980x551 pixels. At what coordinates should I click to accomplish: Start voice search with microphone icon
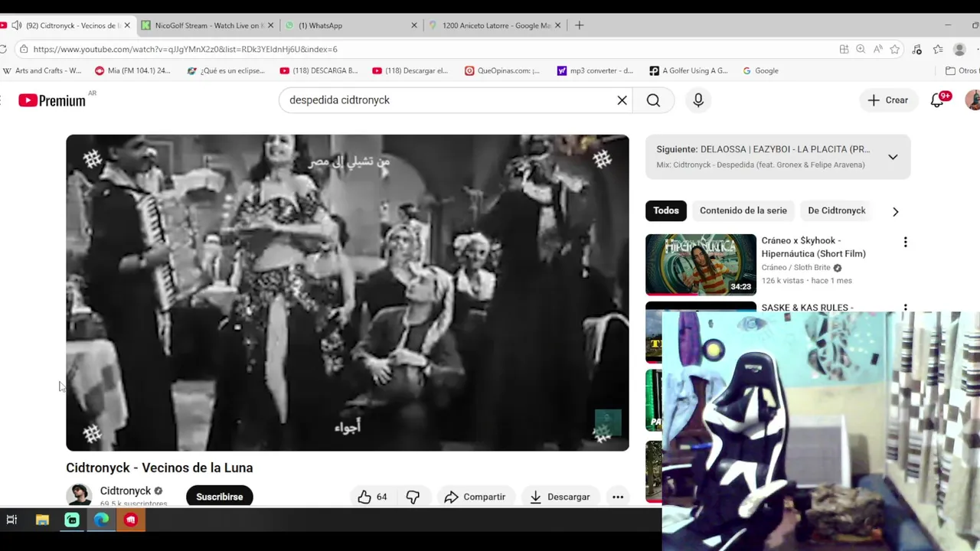click(698, 100)
